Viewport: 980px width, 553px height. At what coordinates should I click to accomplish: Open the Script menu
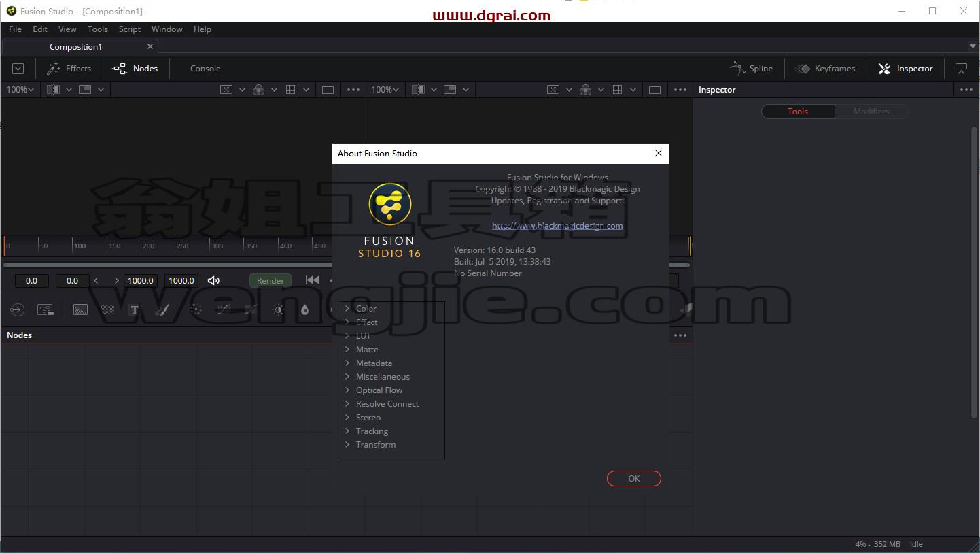[x=129, y=29]
